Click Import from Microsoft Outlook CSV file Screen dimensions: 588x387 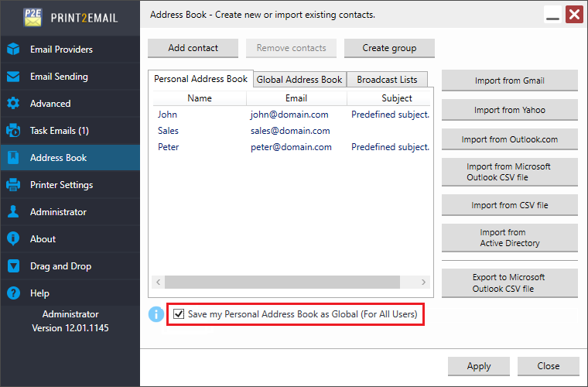coord(510,172)
